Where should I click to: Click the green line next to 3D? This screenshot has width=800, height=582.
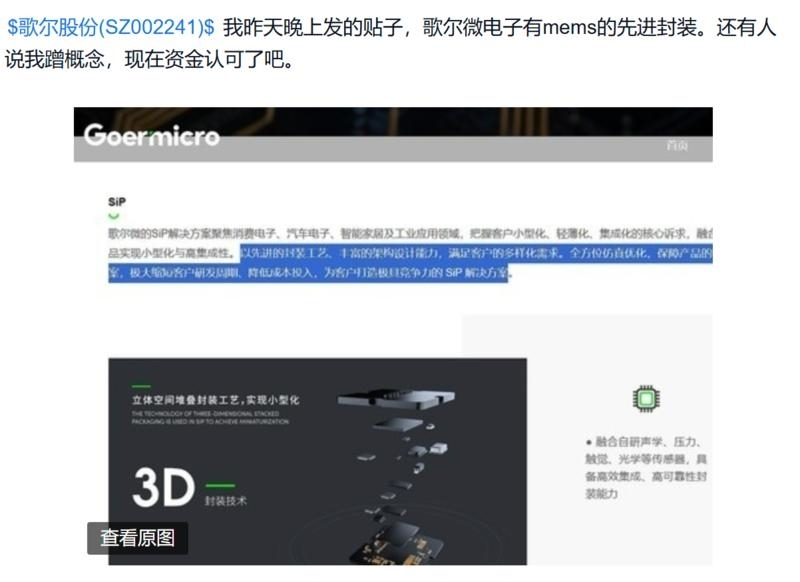(220, 486)
